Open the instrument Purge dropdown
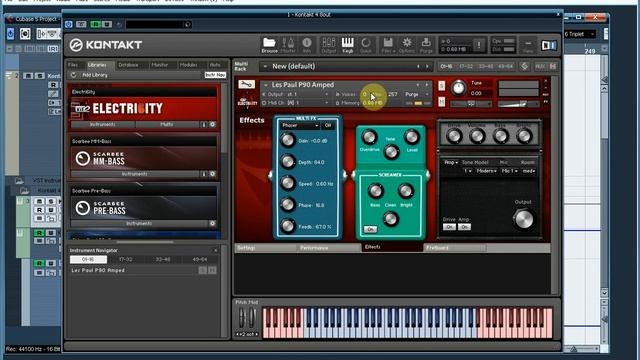Image resolution: width=640 pixels, height=360 pixels. (416, 94)
